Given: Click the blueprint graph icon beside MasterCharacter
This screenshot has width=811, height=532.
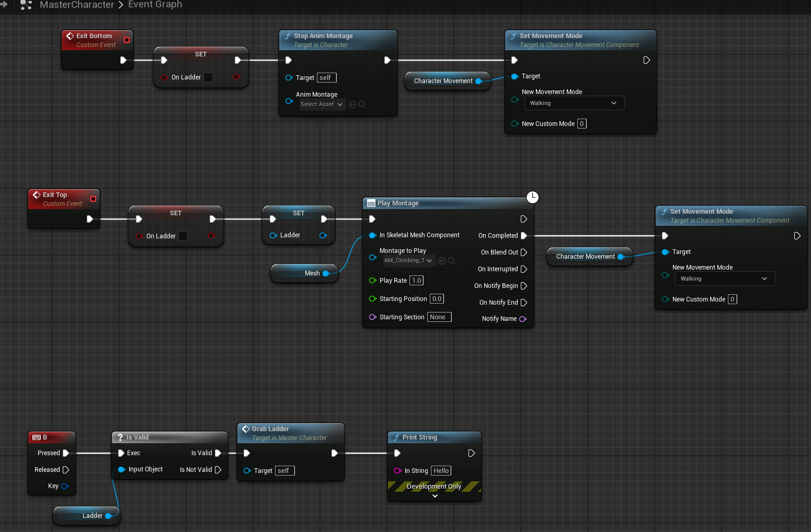Looking at the screenshot, I should 26,5.
